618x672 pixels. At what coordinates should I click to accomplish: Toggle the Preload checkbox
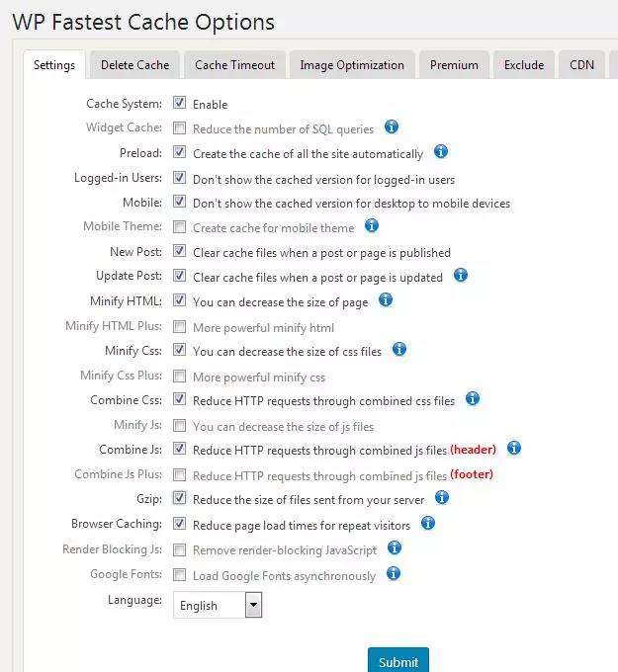pos(179,152)
